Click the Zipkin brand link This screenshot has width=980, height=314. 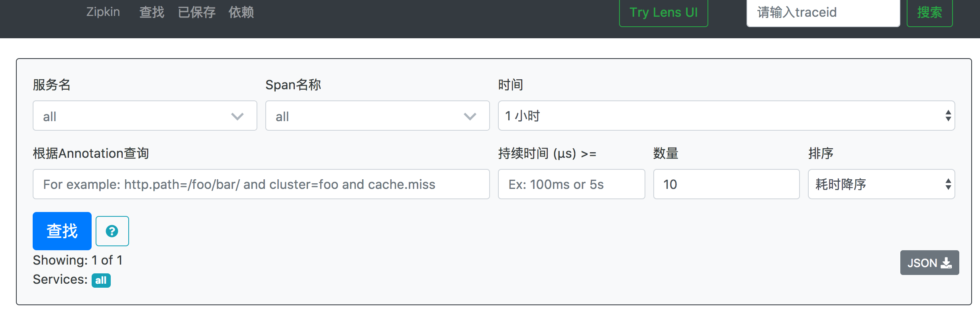103,12
